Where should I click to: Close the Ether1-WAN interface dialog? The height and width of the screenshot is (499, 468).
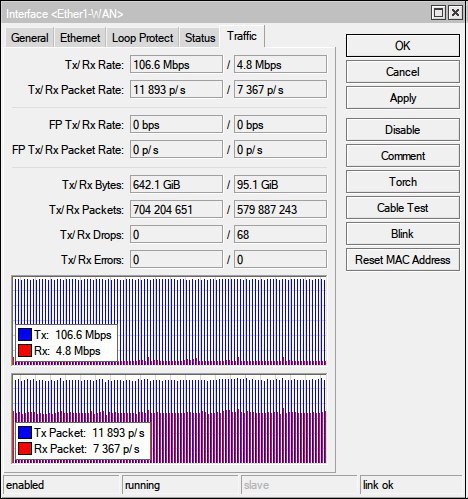click(x=455, y=13)
